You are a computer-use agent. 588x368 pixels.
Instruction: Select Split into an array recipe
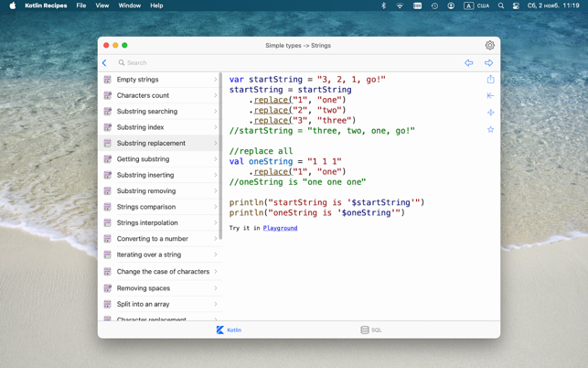(x=161, y=304)
